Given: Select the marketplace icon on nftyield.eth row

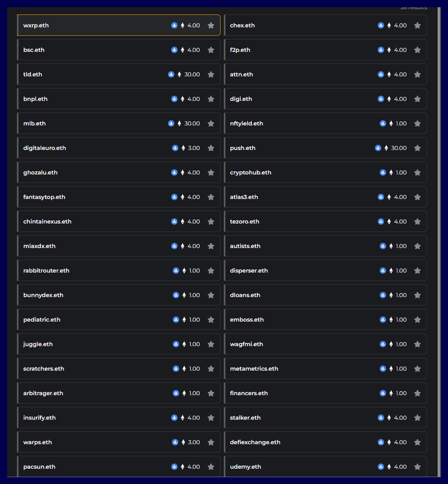Looking at the screenshot, I should click(x=383, y=123).
